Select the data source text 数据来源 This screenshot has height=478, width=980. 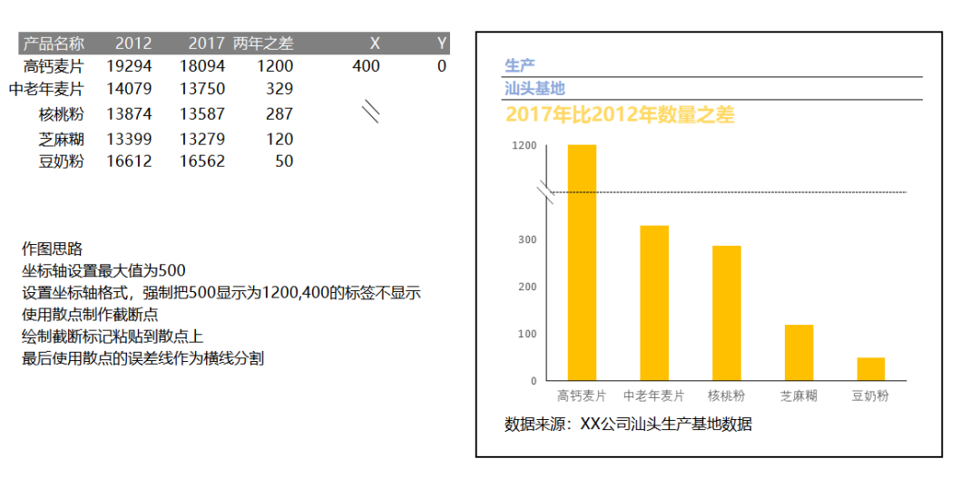pos(628,424)
